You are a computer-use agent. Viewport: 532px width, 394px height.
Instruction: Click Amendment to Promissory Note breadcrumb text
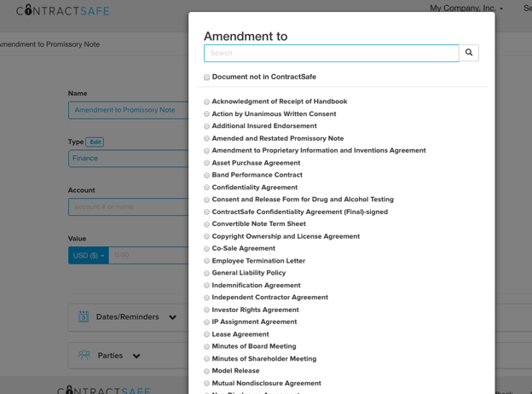click(49, 44)
